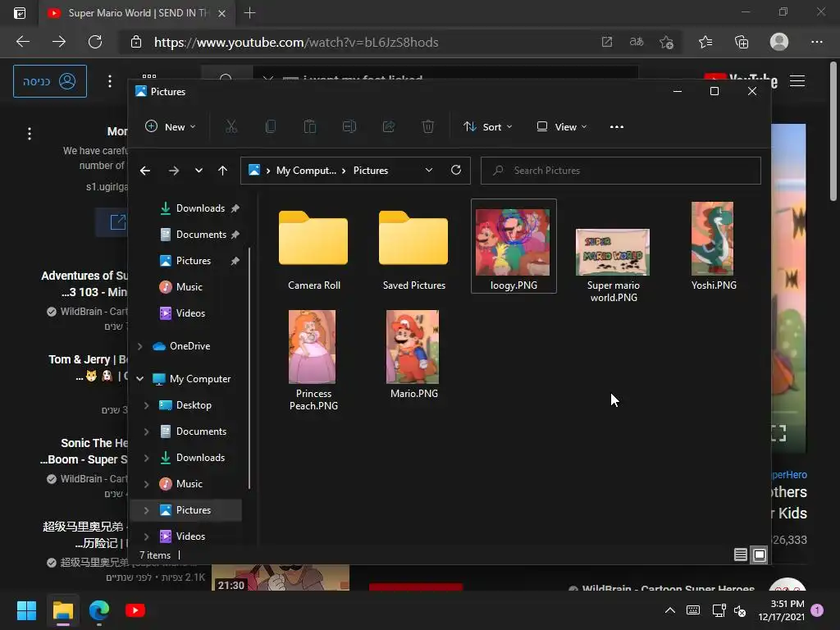Click Edge browser refresh button

pyautogui.click(x=95, y=42)
